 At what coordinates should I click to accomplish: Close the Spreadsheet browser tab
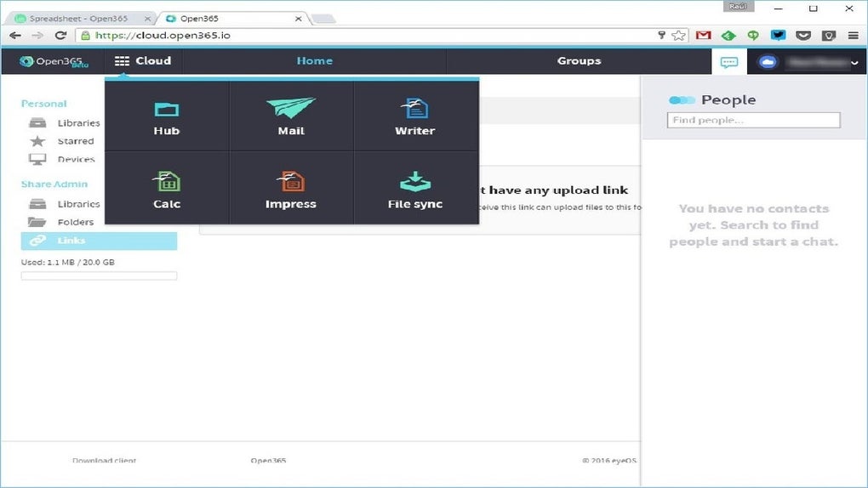coord(147,19)
